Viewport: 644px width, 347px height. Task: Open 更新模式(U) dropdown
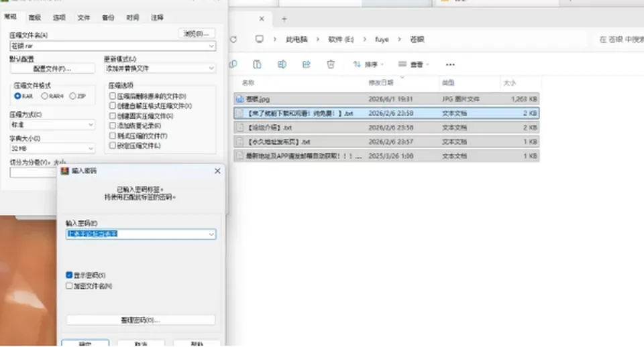pos(211,68)
